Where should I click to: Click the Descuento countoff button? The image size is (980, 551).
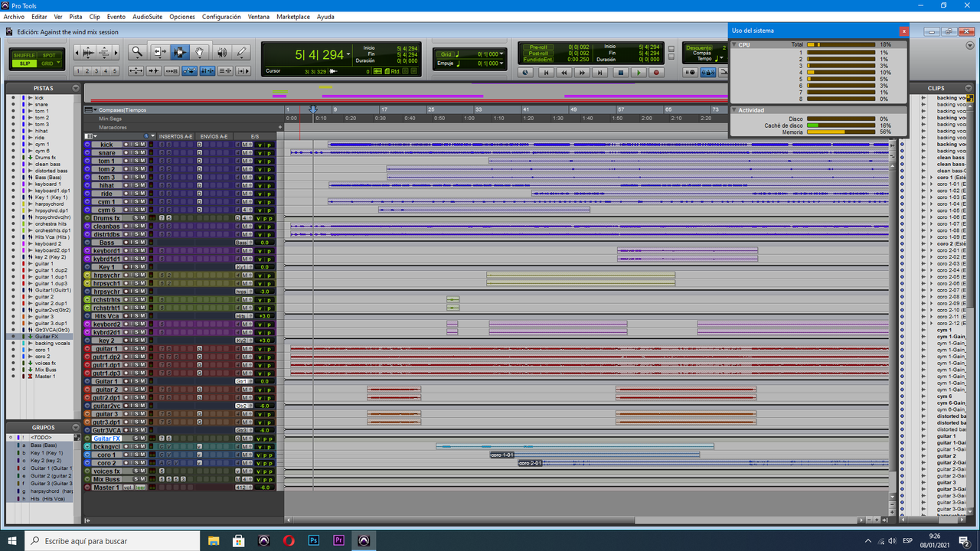tap(698, 47)
